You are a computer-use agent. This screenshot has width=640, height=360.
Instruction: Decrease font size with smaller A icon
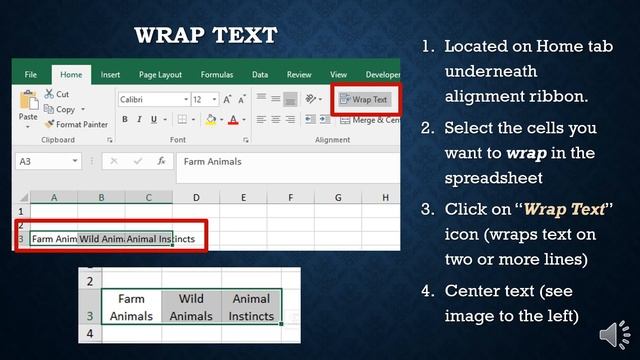pyautogui.click(x=242, y=99)
